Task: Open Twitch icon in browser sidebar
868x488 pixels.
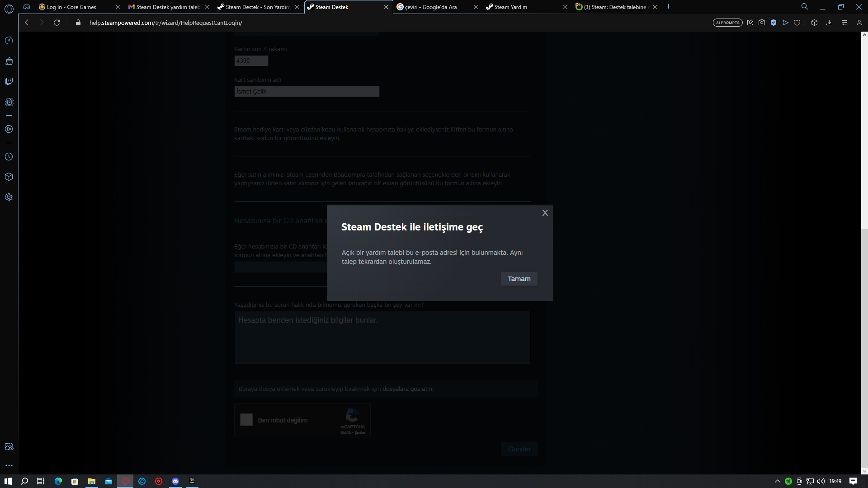Action: (x=9, y=81)
